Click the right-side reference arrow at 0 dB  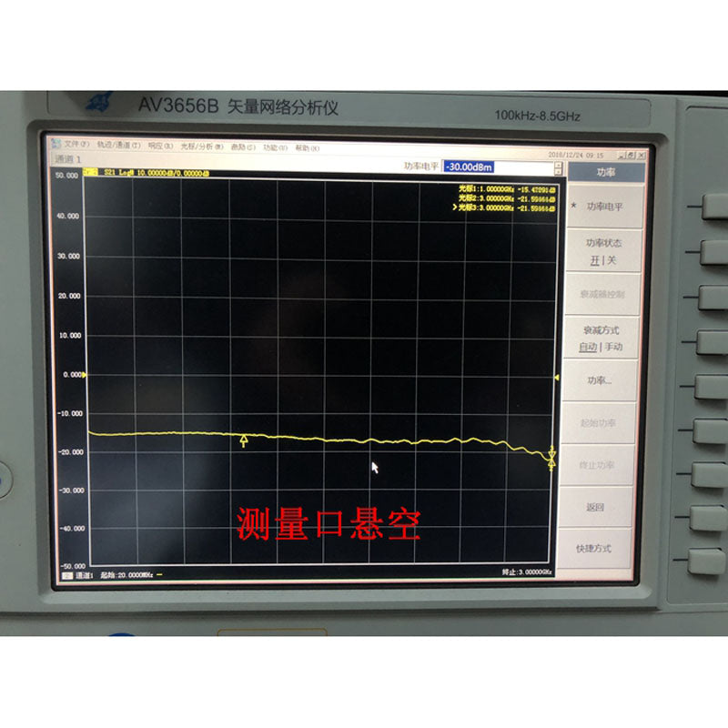[555, 376]
